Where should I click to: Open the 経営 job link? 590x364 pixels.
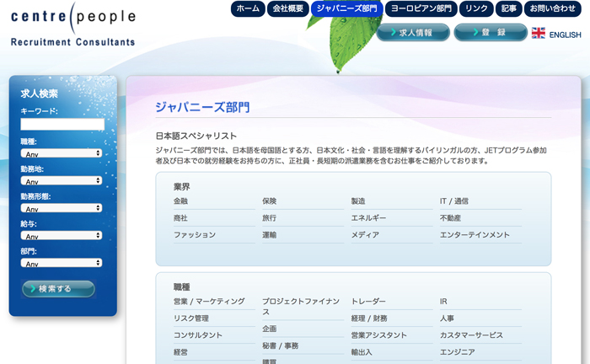pos(180,352)
